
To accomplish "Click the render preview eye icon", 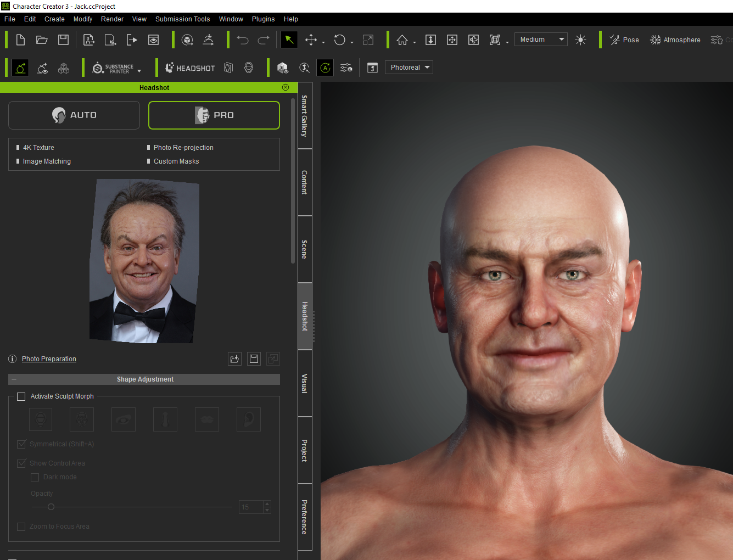I will point(153,40).
